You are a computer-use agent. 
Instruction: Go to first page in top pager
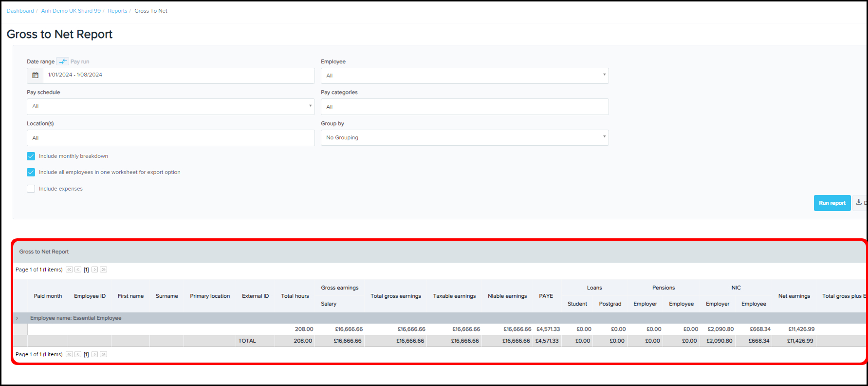(x=69, y=270)
